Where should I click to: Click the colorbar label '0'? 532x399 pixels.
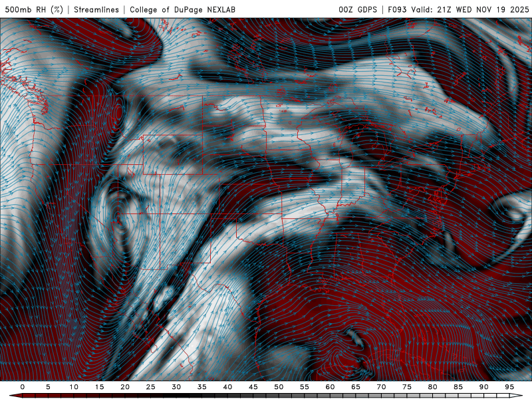point(23,387)
